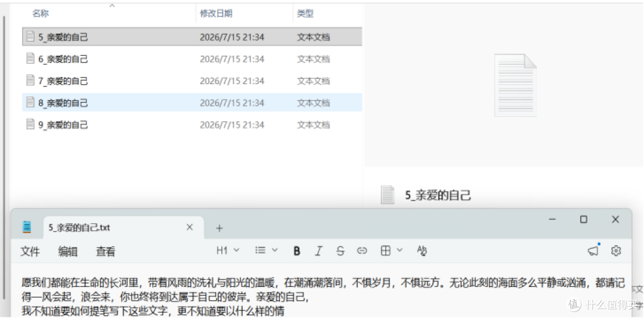Select file 6_亲爱的自己 in Explorer list

(192, 58)
